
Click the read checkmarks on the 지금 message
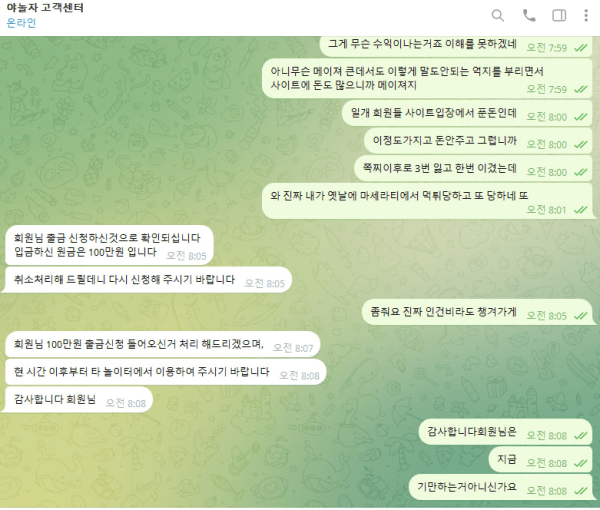click(580, 463)
